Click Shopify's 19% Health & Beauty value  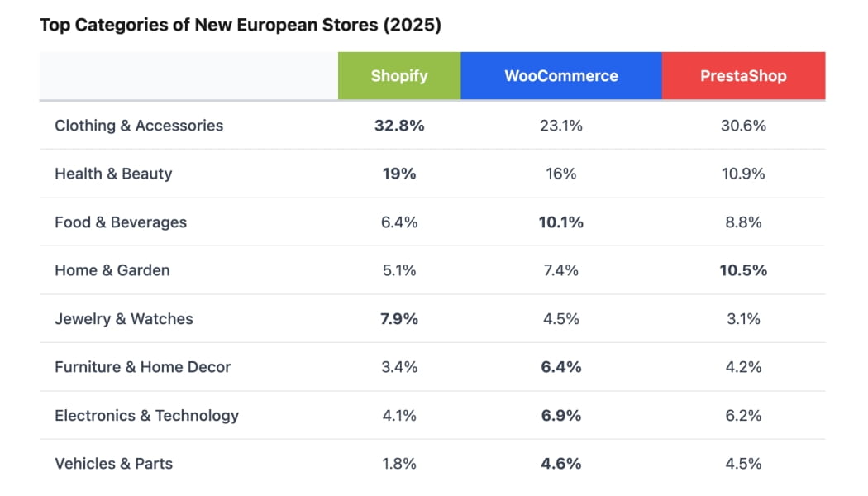(x=399, y=174)
